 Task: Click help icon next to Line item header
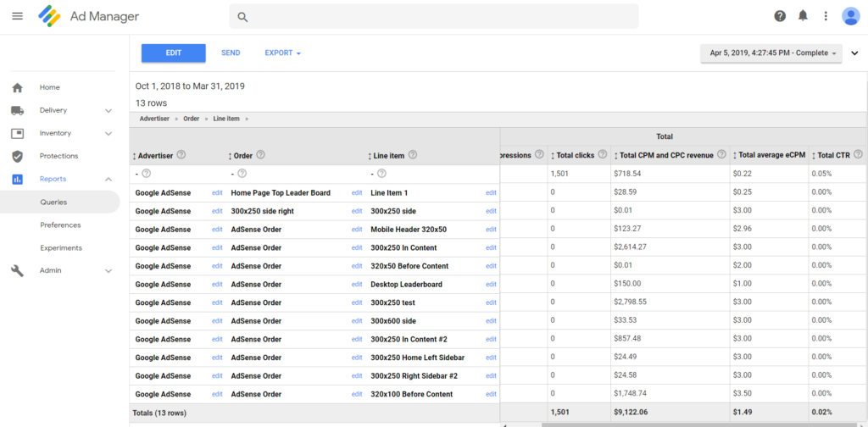413,155
